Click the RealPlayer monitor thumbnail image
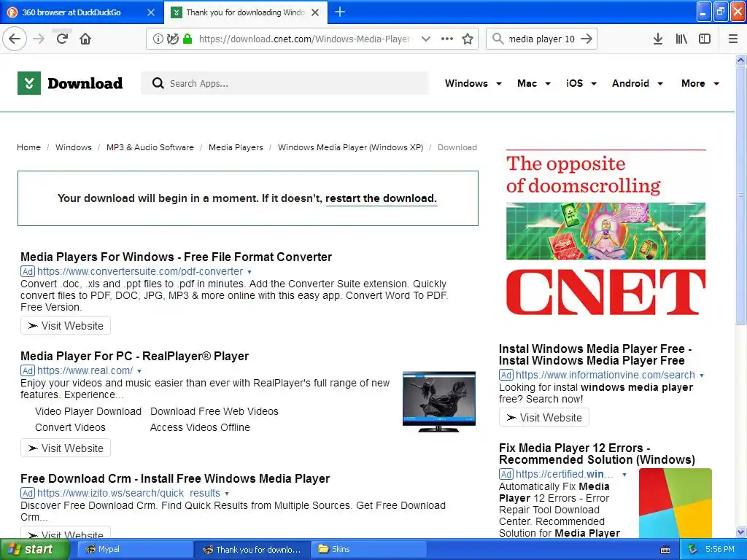The width and height of the screenshot is (747, 560). click(438, 402)
